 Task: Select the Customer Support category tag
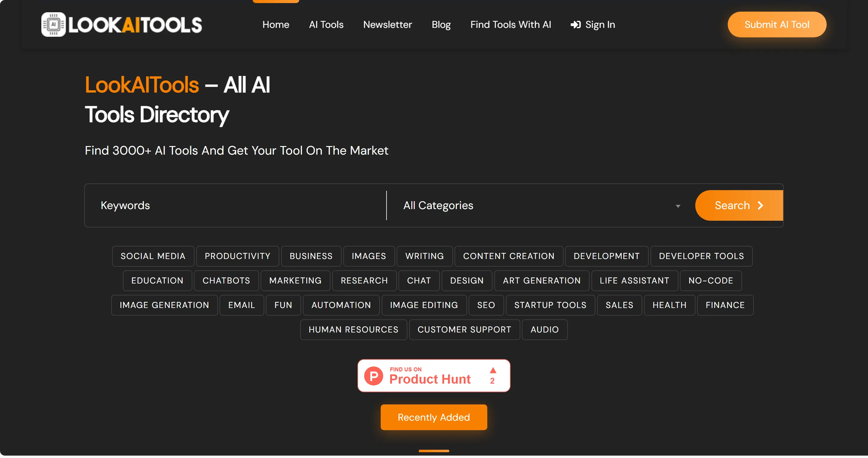coord(464,330)
